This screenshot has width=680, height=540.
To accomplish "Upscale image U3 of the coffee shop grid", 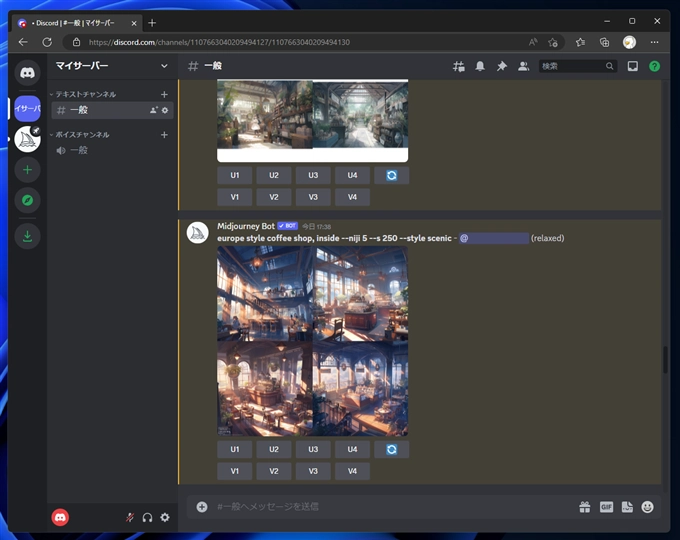I will tap(313, 449).
